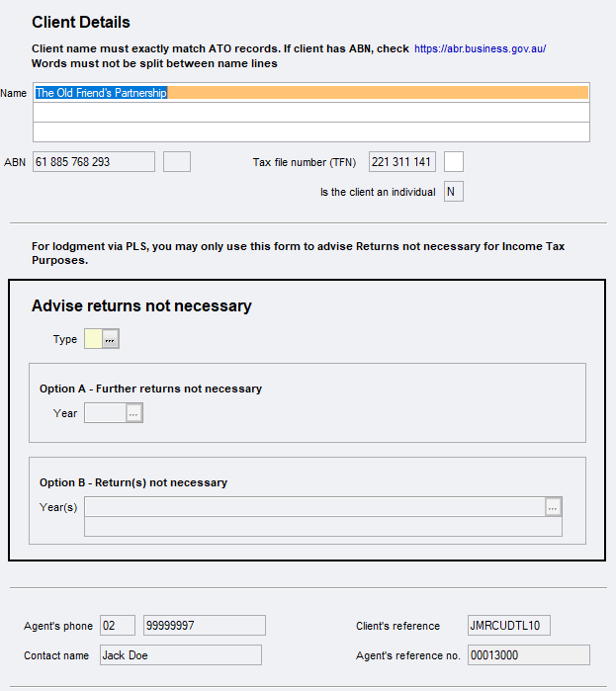The height and width of the screenshot is (691, 616).
Task: Click the small box beside ABN
Action: pyautogui.click(x=177, y=162)
